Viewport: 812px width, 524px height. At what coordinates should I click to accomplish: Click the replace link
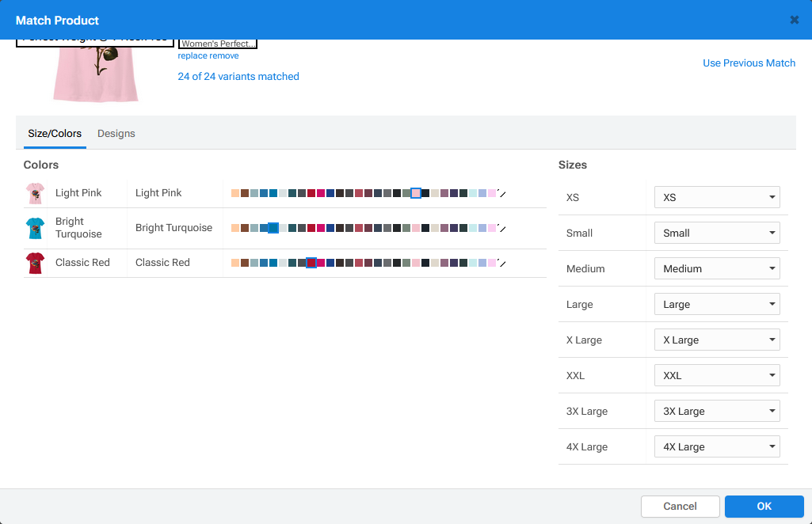[191, 55]
